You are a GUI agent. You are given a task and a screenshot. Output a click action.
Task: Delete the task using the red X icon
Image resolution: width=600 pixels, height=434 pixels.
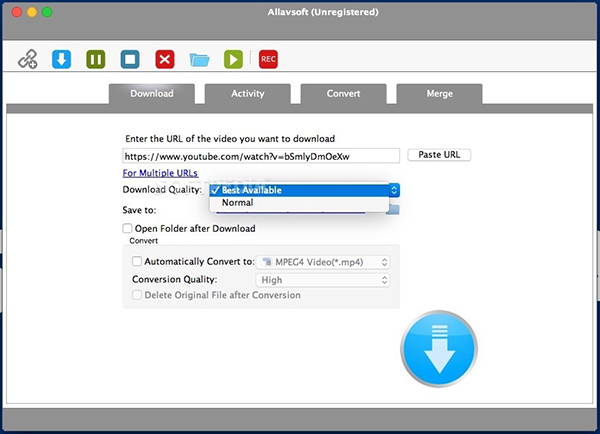165,59
